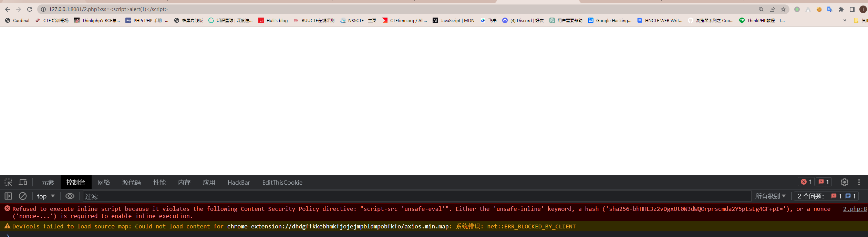Create a live expression with eye icon

coord(70,196)
